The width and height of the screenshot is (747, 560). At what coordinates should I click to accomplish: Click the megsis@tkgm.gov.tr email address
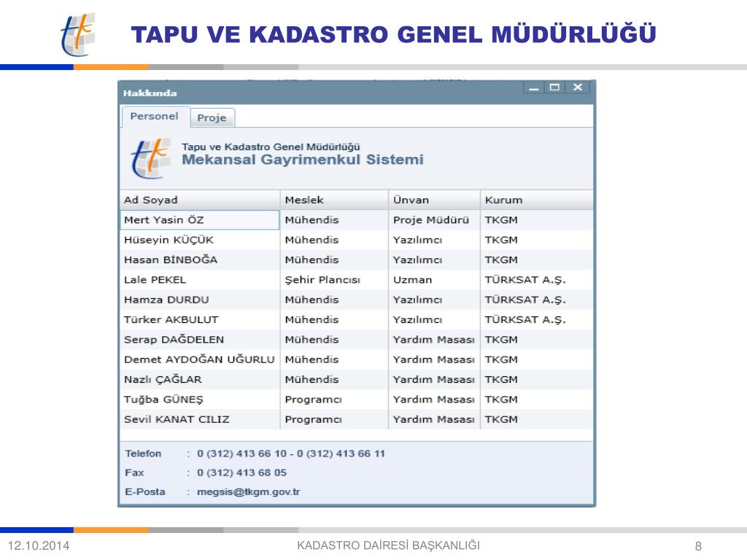click(248, 492)
